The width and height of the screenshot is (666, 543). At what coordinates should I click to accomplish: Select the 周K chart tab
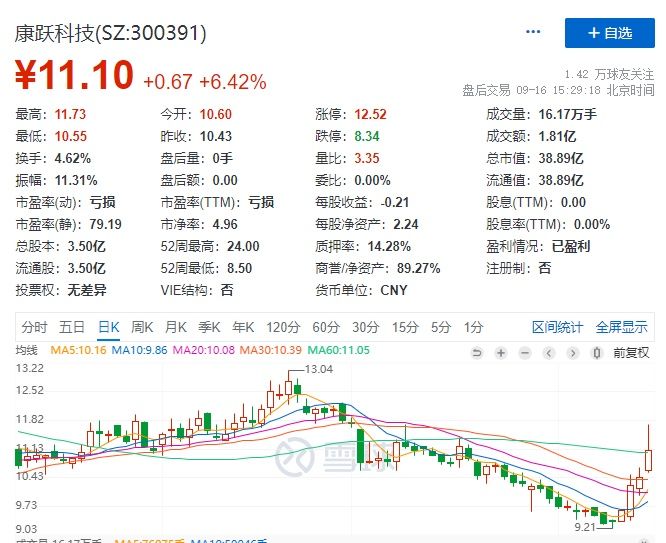tap(142, 327)
